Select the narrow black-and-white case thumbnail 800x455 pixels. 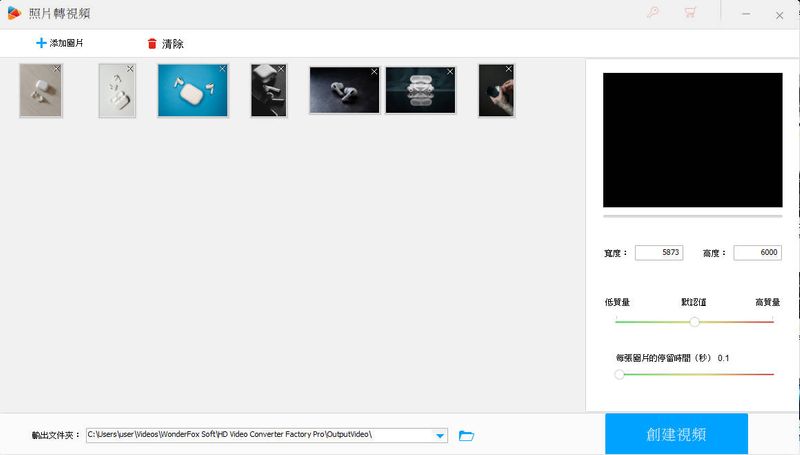pos(269,91)
